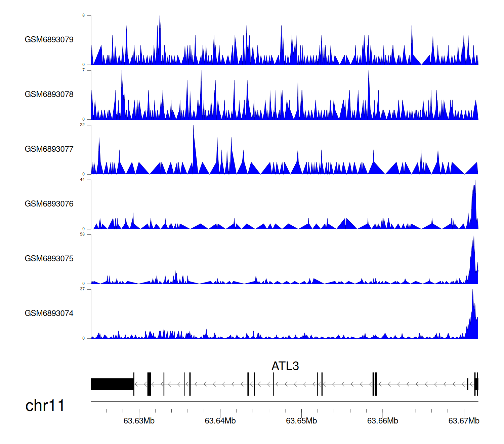This screenshot has width=504, height=444.
Task: Click the GSM6893077 track name
Action: coord(49,149)
